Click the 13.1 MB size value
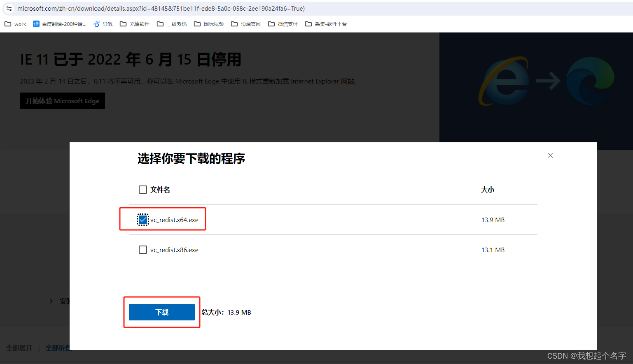Viewport: 633px width, 364px height. (x=493, y=250)
